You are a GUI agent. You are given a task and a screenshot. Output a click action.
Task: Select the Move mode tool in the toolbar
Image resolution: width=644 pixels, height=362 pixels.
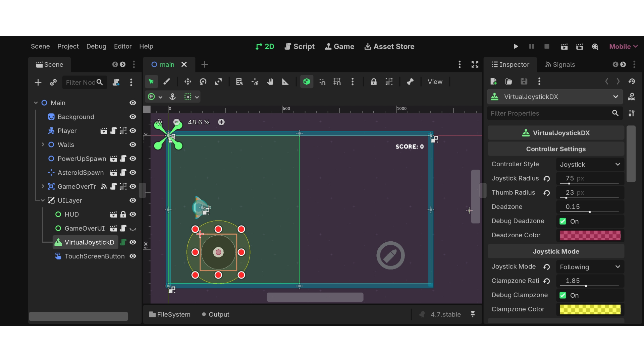187,82
